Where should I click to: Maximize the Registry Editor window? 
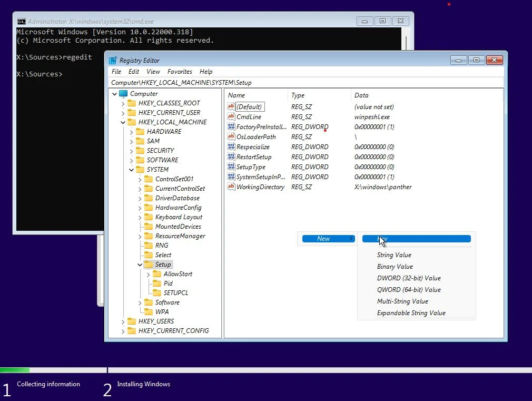click(x=476, y=60)
